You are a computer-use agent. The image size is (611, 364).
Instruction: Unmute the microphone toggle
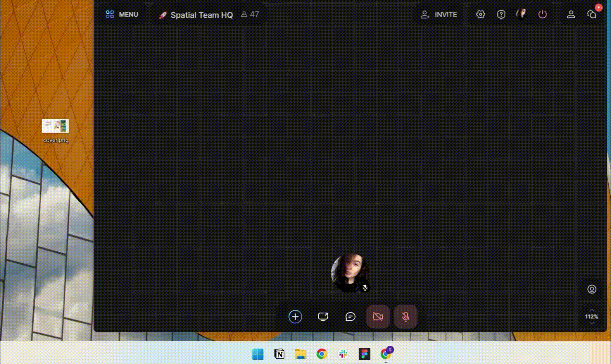pyautogui.click(x=406, y=317)
